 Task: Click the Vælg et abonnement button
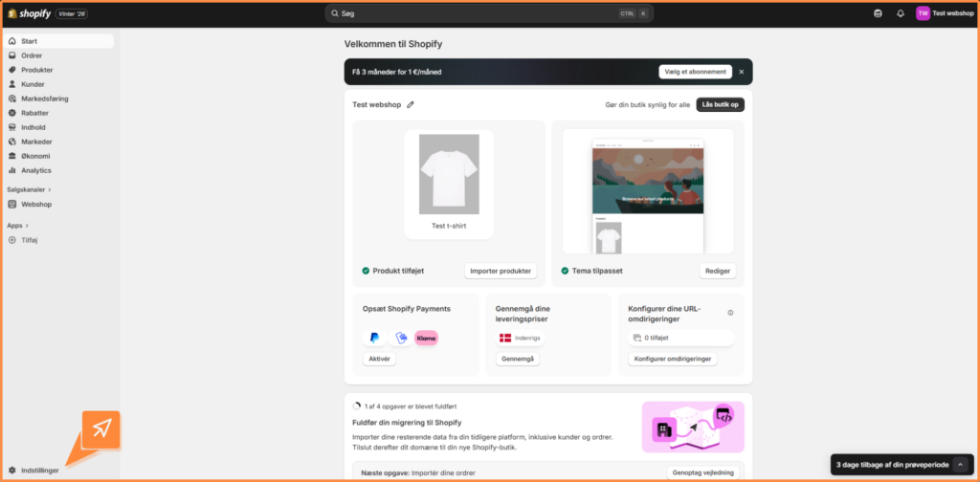(x=695, y=72)
